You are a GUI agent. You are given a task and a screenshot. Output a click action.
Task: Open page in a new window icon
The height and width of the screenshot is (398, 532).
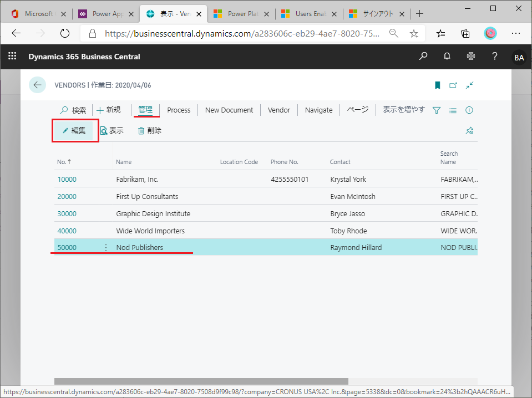pyautogui.click(x=453, y=85)
